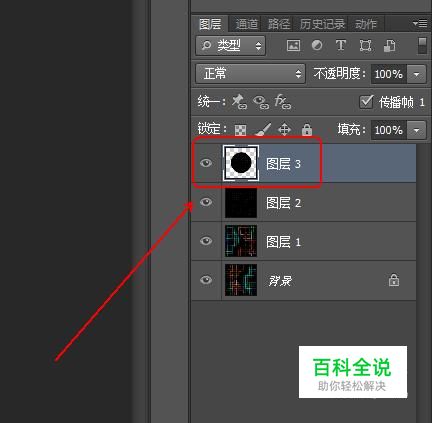Hide 图层 1 with its eye icon
Viewport: 432px width, 423px height.
click(206, 241)
